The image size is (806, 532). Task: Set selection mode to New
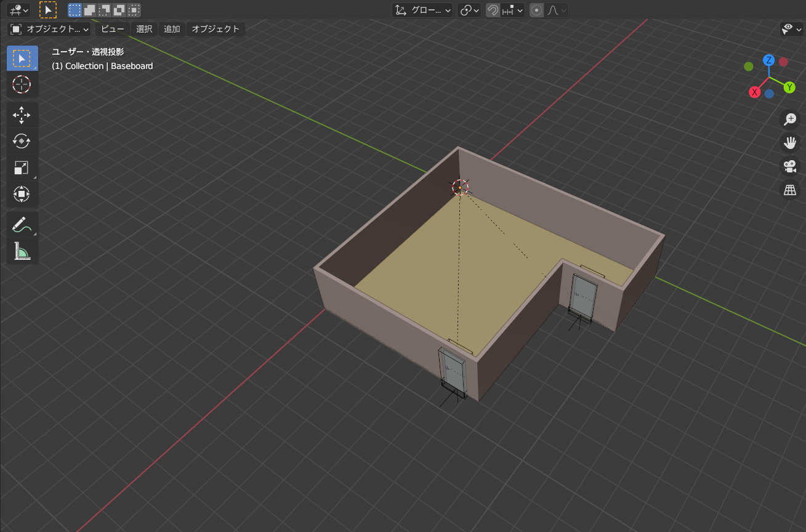click(x=75, y=10)
